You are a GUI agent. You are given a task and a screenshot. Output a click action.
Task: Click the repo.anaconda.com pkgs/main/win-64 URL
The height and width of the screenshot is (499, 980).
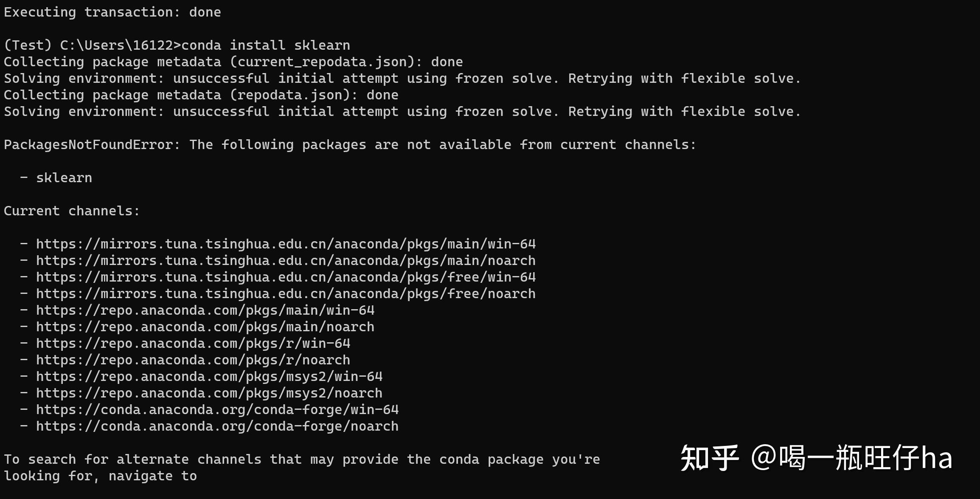pos(205,310)
